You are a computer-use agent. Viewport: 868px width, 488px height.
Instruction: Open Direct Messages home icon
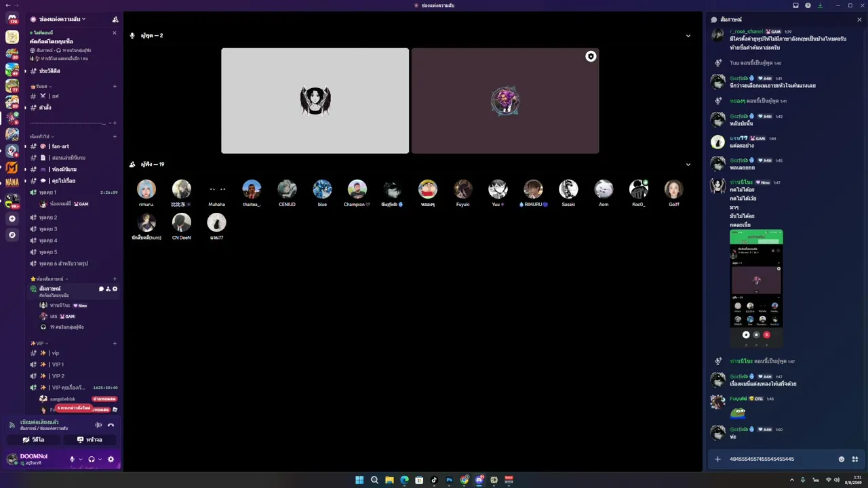12,19
